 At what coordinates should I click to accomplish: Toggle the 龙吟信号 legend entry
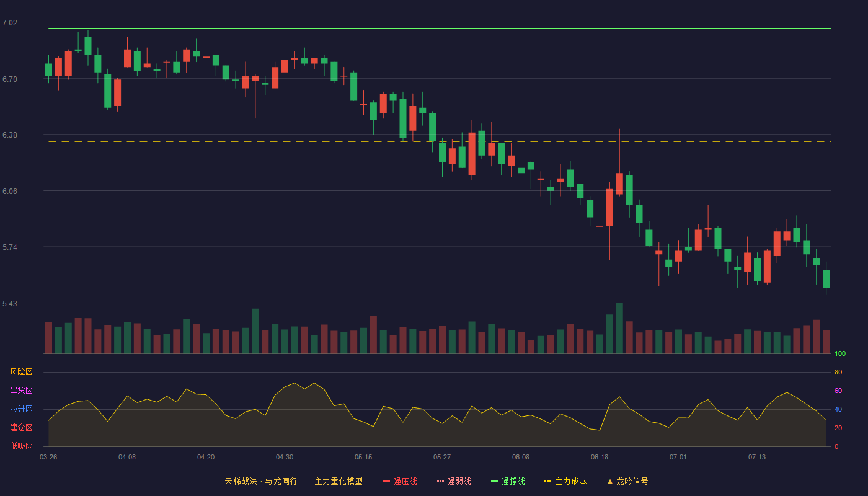(627, 481)
